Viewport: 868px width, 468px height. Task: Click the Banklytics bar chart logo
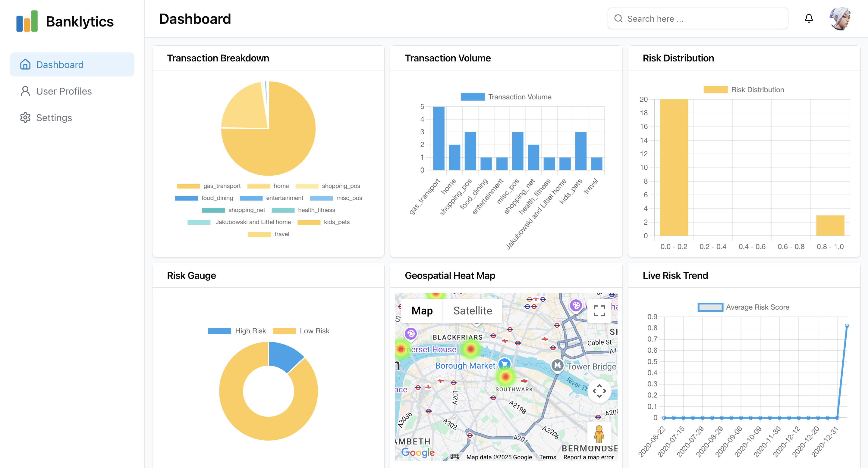27,21
